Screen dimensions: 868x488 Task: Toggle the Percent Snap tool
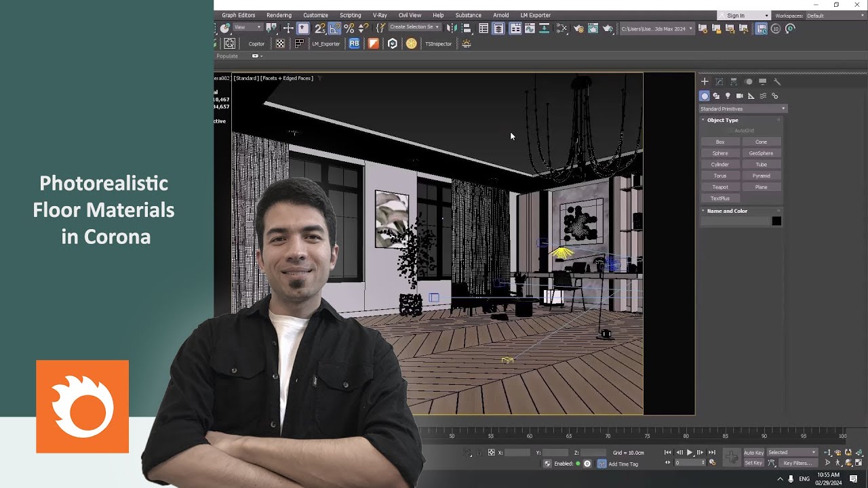[349, 28]
